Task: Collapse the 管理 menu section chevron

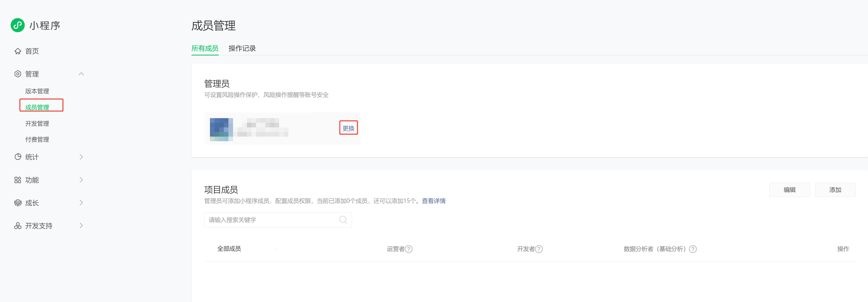Action: pos(81,74)
